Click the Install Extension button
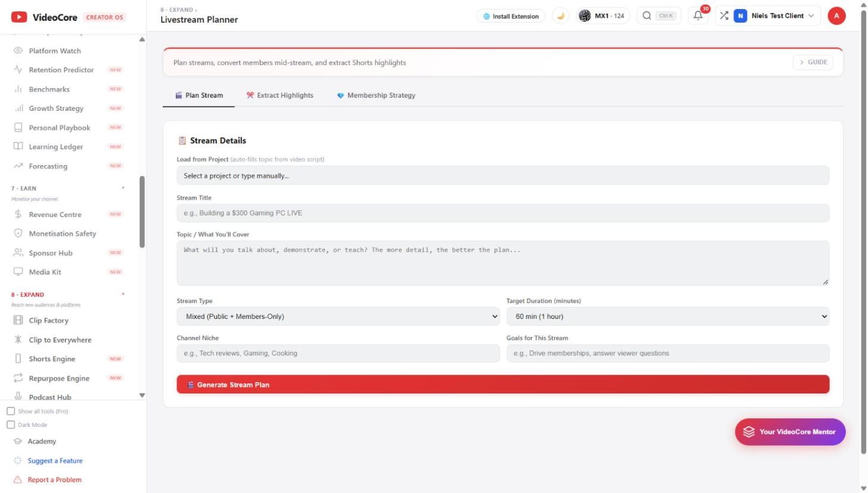This screenshot has width=868, height=493. click(x=511, y=16)
